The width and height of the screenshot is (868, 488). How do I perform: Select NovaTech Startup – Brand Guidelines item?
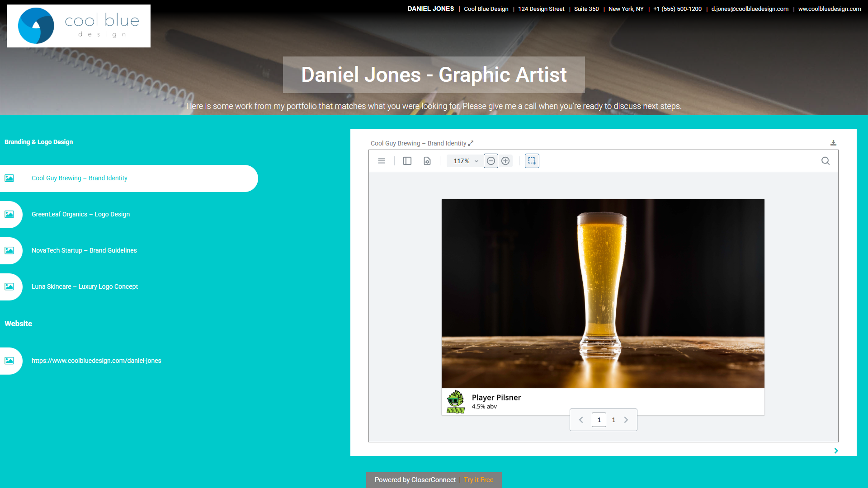tap(84, 250)
